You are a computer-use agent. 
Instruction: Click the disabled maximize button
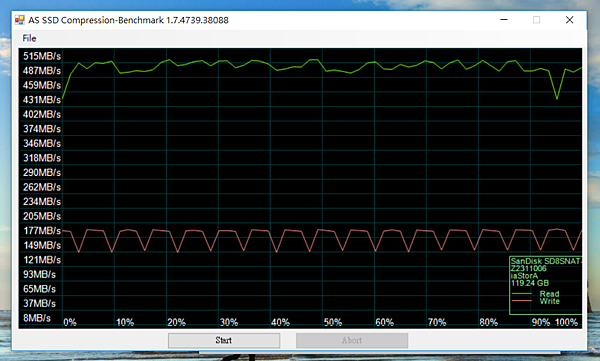click(536, 20)
